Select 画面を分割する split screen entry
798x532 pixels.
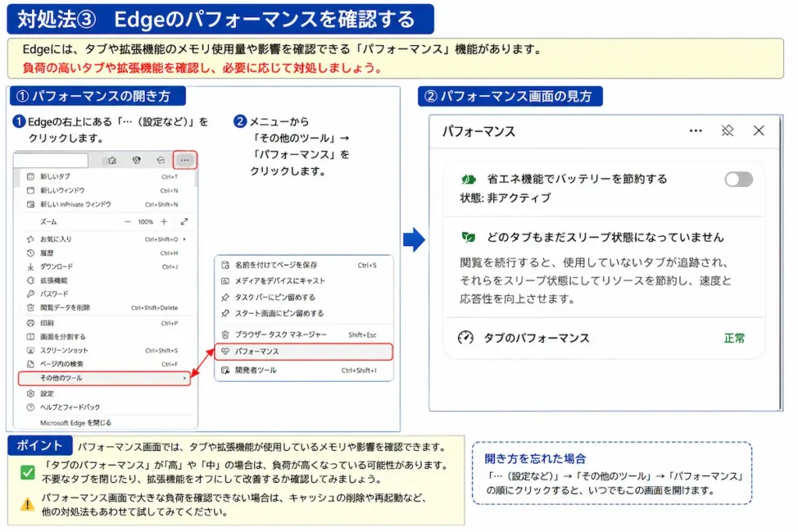tap(107, 336)
